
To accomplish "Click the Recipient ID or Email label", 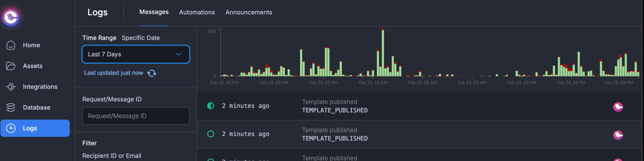I will pos(112,156).
